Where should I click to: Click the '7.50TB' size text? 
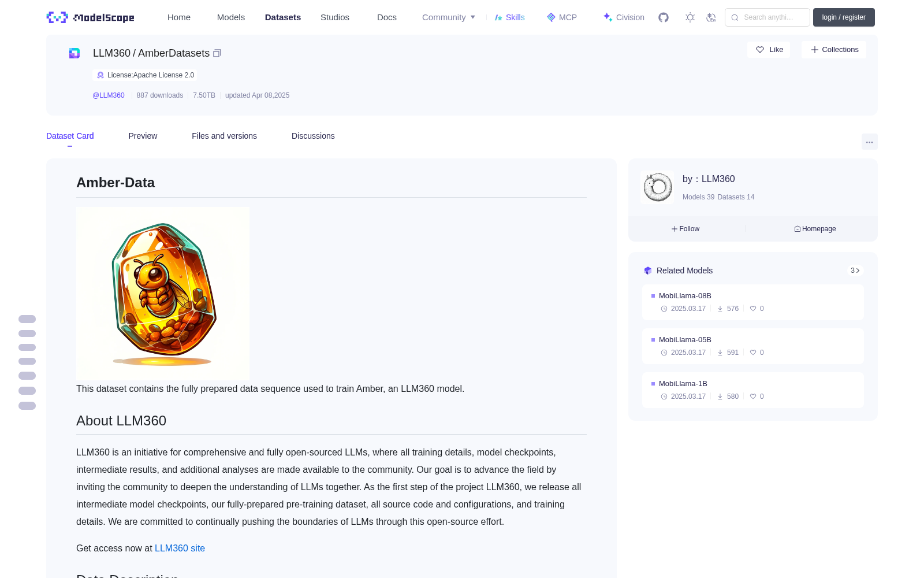pos(204,95)
